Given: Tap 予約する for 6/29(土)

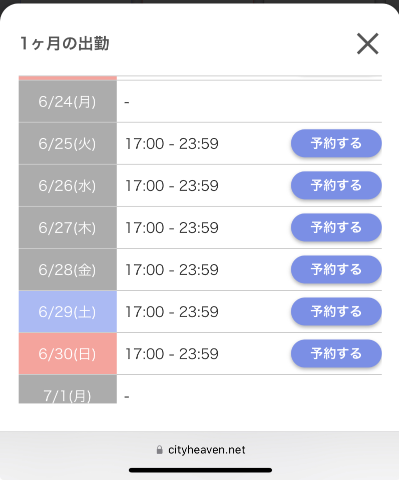Looking at the screenshot, I should 336,311.
